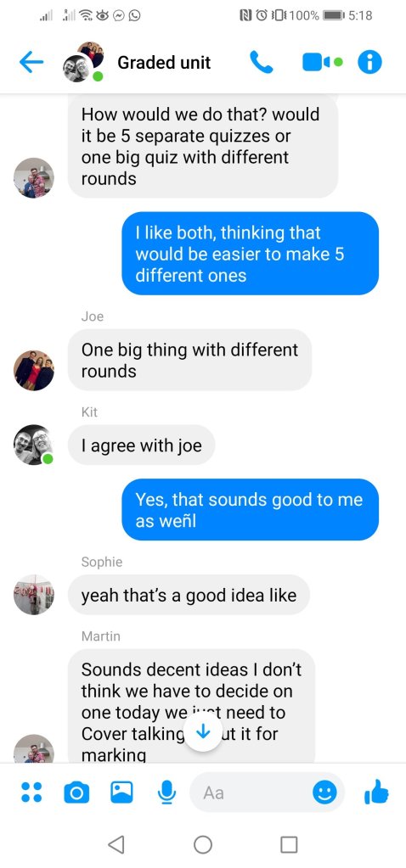406x868 pixels.
Task: Start a voice call with Graded unit
Action: point(262,63)
